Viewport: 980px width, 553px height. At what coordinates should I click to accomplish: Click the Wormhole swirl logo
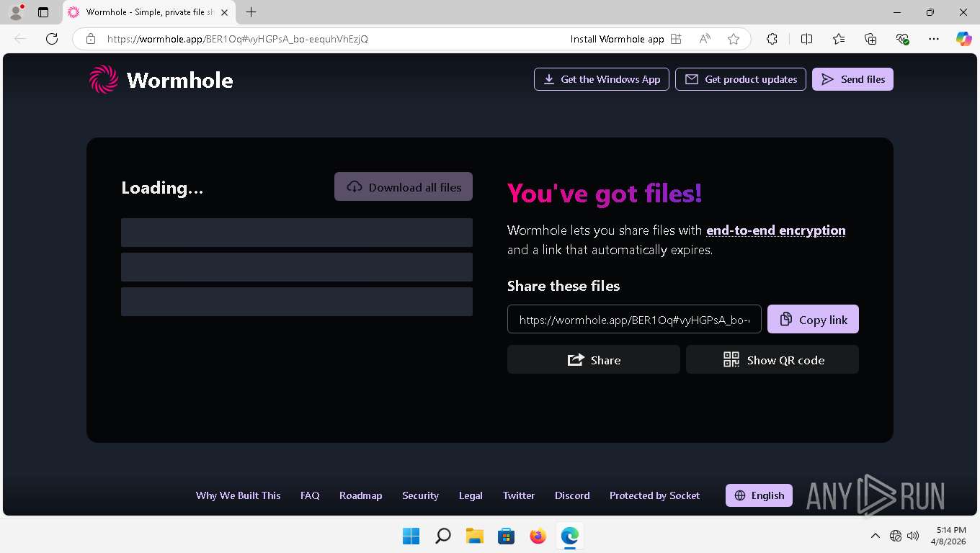pyautogui.click(x=103, y=79)
